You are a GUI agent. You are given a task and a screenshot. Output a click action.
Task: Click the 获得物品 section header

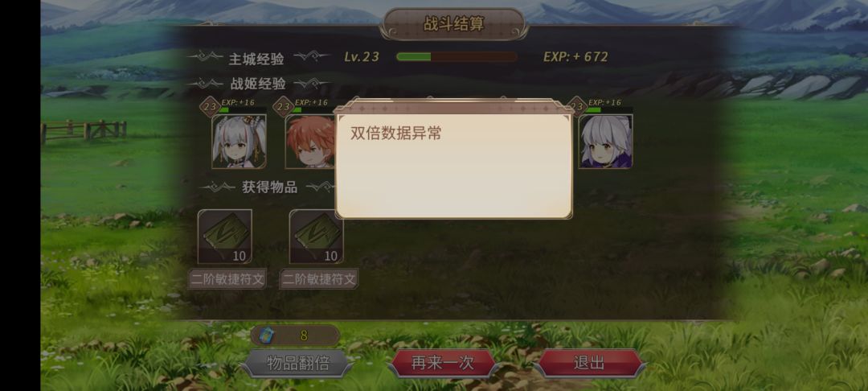[269, 187]
